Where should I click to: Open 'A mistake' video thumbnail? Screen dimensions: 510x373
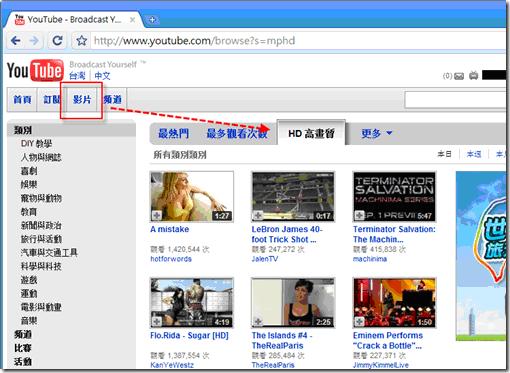pos(192,197)
